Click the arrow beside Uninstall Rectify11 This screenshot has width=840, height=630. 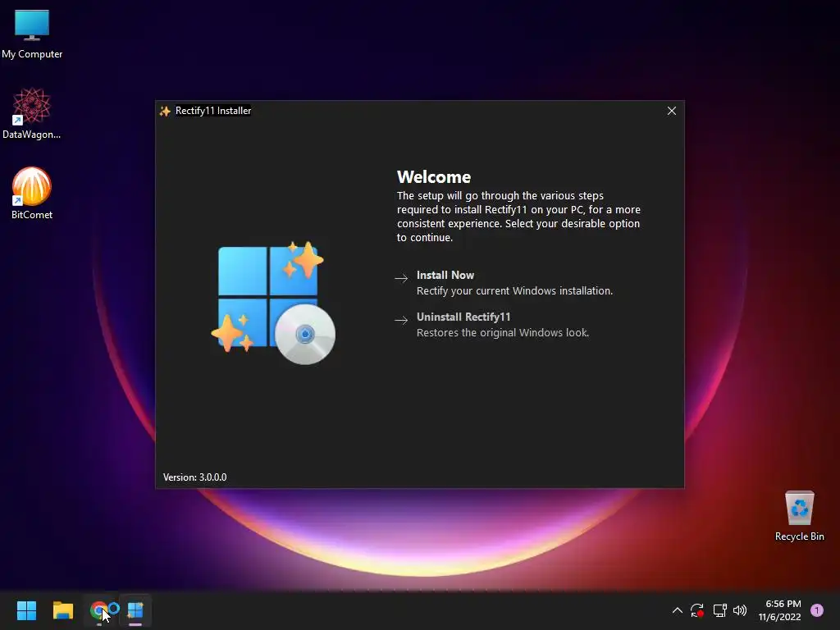[x=401, y=321]
